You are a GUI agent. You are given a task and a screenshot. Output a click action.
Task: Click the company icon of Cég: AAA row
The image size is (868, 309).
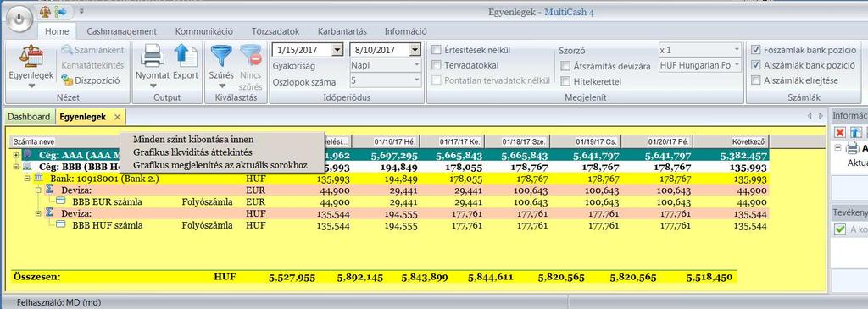point(27,156)
